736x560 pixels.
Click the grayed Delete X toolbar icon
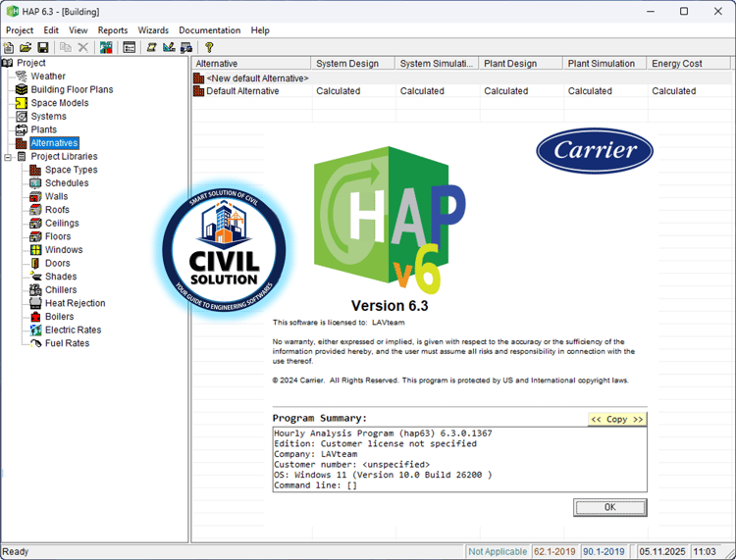83,47
